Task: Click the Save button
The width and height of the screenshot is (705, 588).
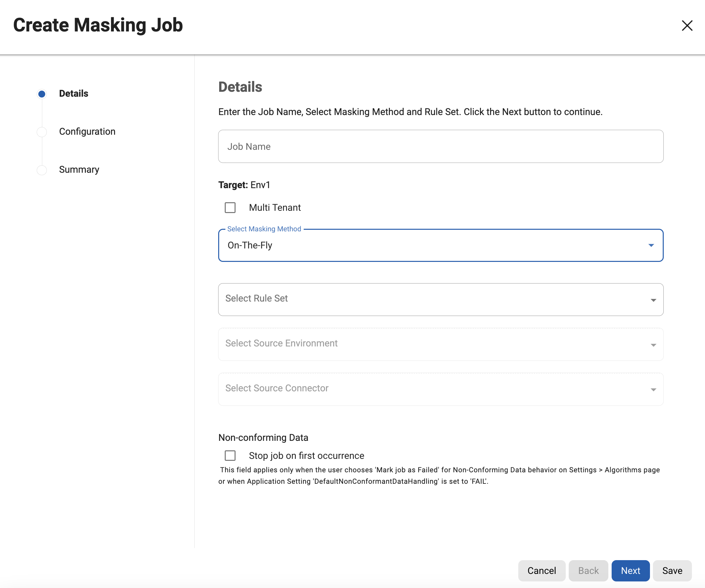Action: click(x=672, y=570)
